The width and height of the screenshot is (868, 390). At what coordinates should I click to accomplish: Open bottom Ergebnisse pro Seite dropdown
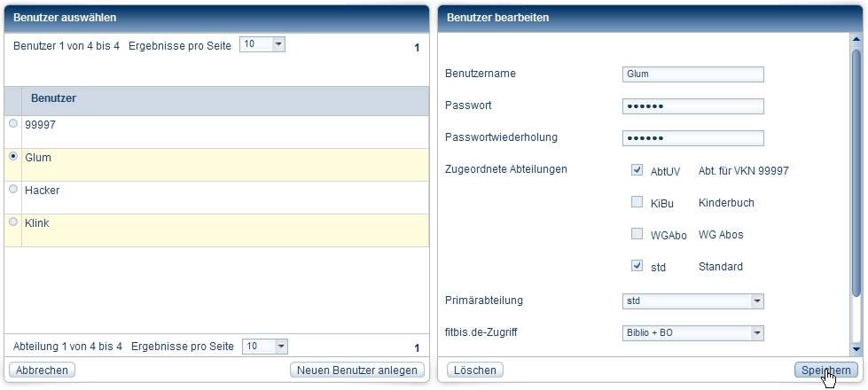281,346
